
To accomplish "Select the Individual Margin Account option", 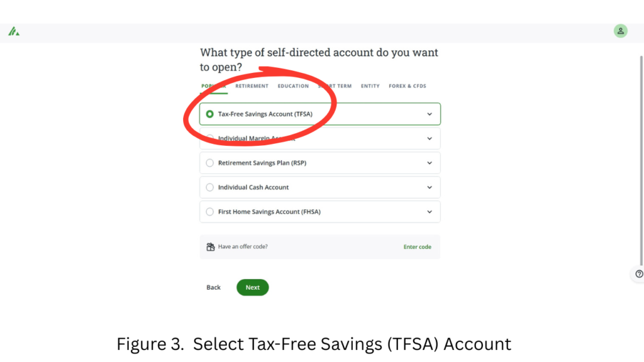I will [209, 138].
